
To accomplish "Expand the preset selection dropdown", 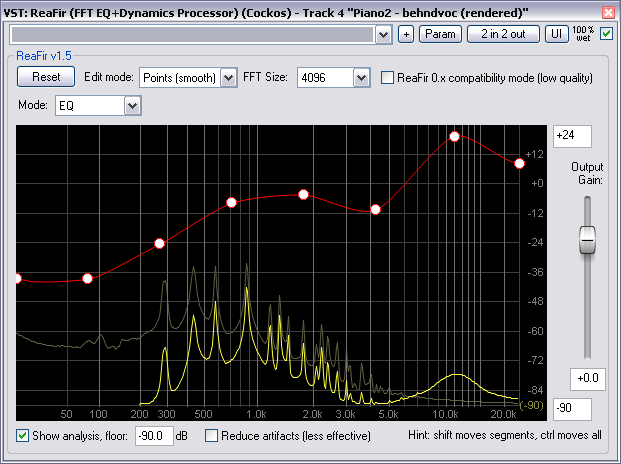I will coord(382,34).
